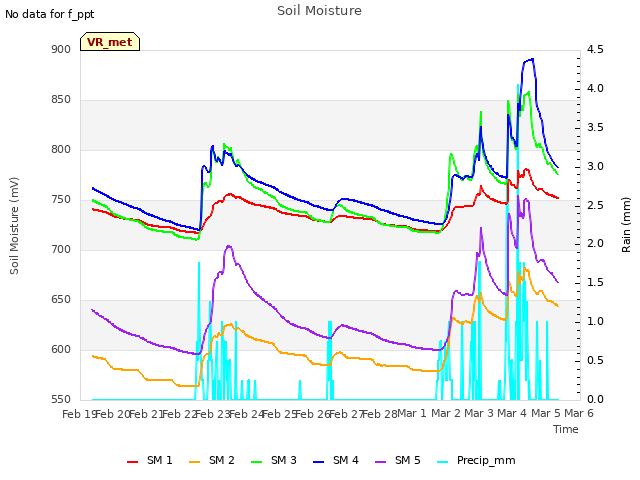640x480 pixels.
Task: Click the 0.0 rain axis value
Action: [595, 400]
